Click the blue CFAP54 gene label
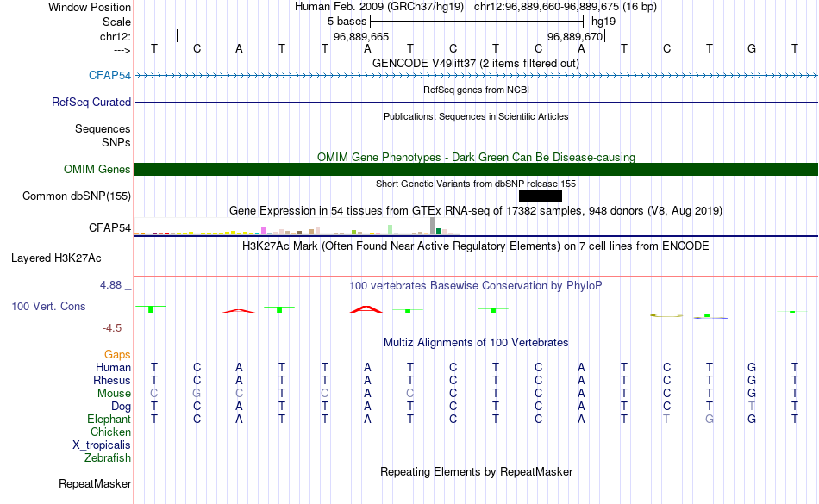819x504 pixels. point(109,75)
